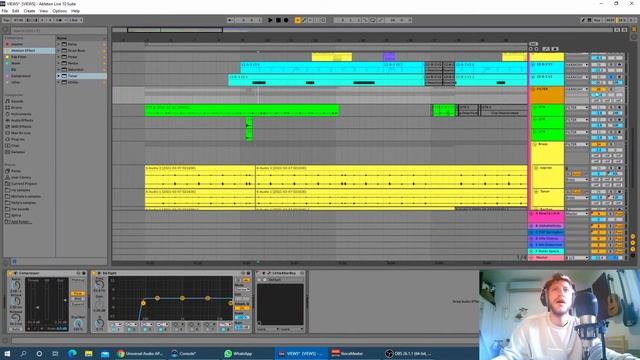Screen dimensions: 640x360
Task: Open the Help menu
Action: 76,11
